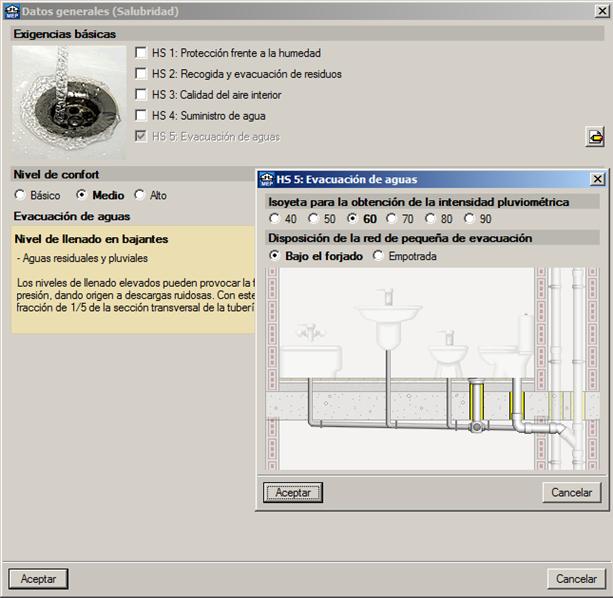Click the MEP icon in HS 5 title bar

pyautogui.click(x=266, y=179)
